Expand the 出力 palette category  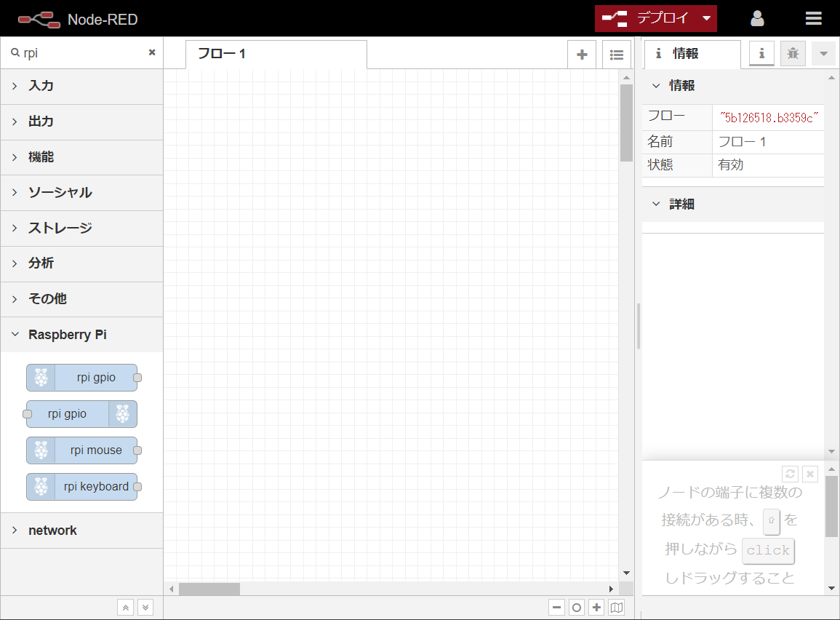click(82, 122)
